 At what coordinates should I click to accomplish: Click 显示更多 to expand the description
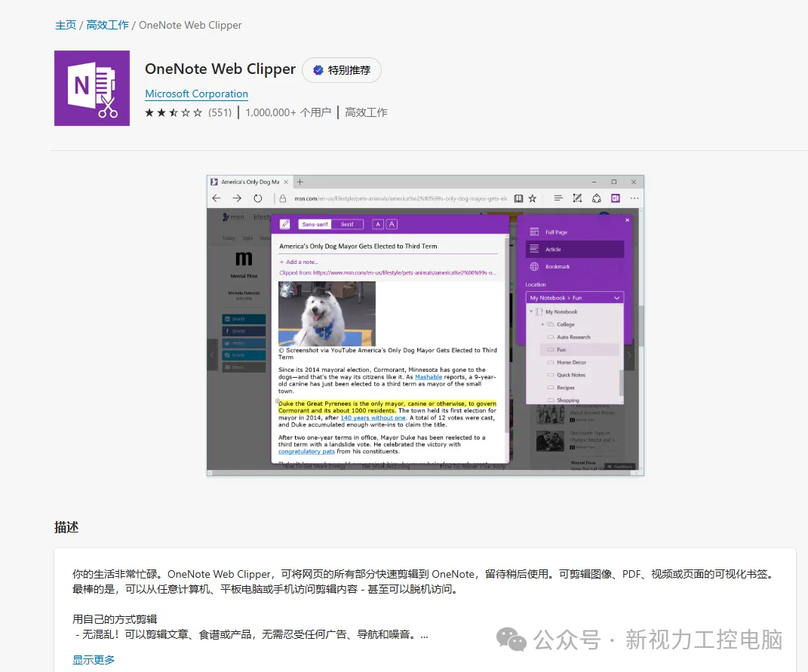pos(94,660)
